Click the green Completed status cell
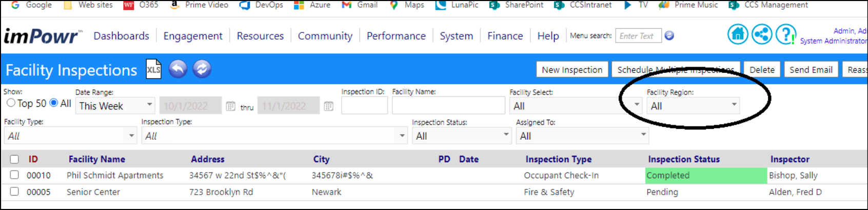 706,175
